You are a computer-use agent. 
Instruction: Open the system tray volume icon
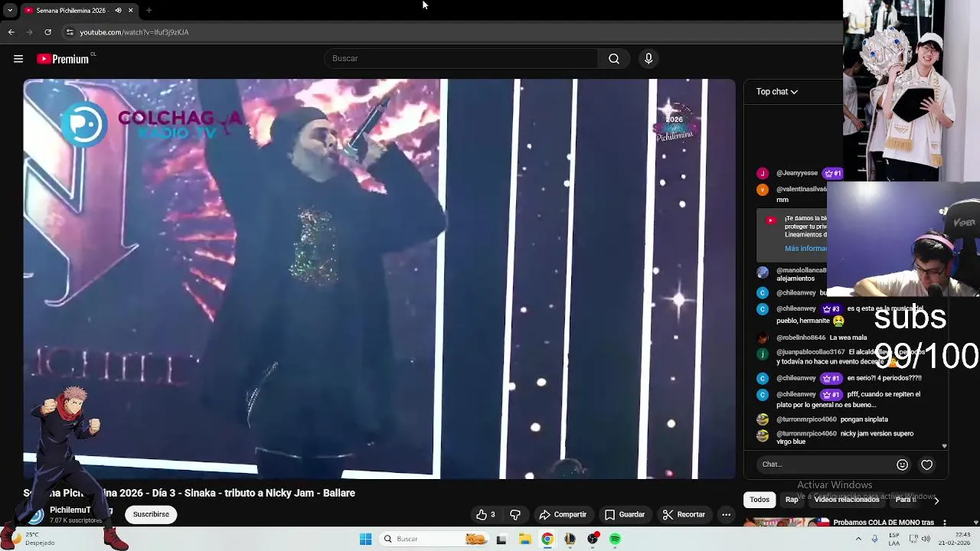[x=926, y=539]
